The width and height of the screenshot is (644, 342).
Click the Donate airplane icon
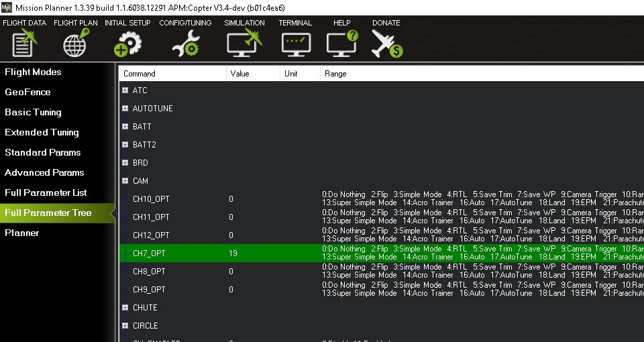[x=386, y=44]
